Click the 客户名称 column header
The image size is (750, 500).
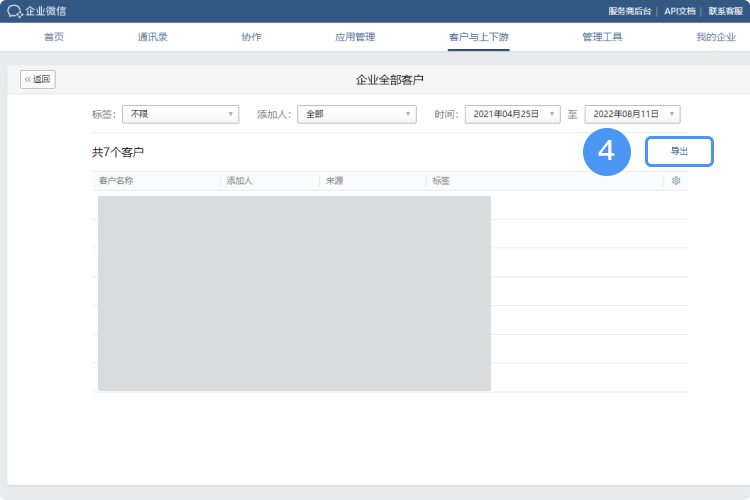(x=116, y=181)
